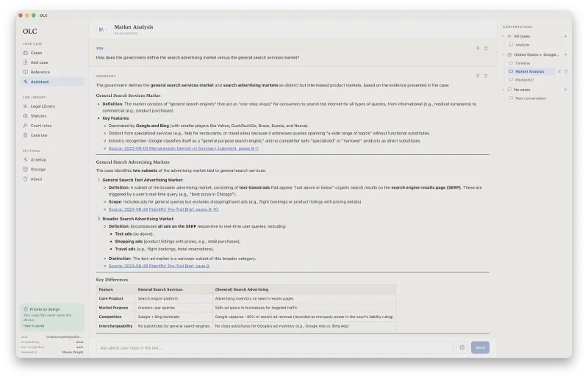Open the Cases section in sidebar

[52, 53]
